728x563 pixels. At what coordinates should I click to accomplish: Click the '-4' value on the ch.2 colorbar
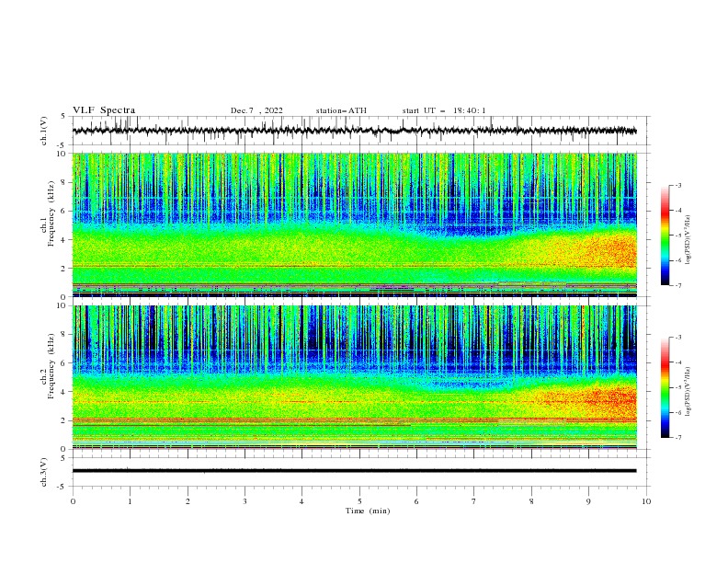tap(677, 362)
